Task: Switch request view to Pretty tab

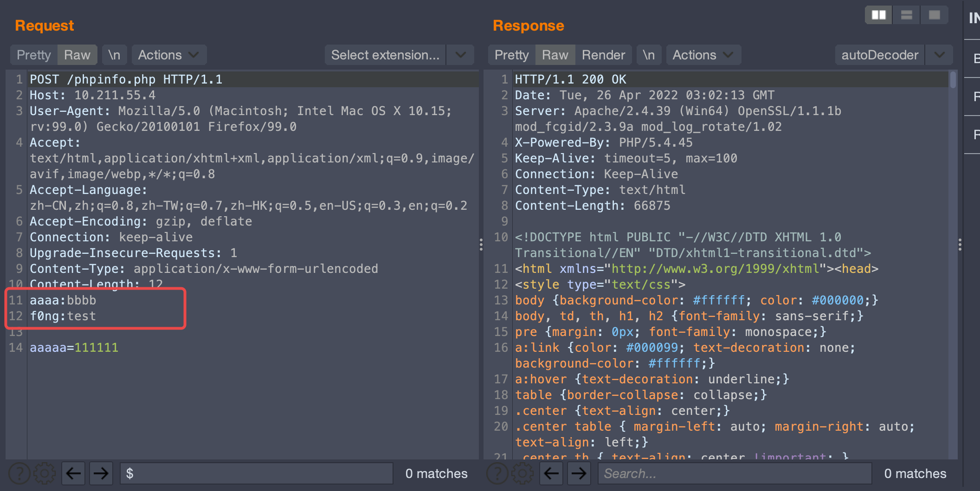Action: [34, 55]
